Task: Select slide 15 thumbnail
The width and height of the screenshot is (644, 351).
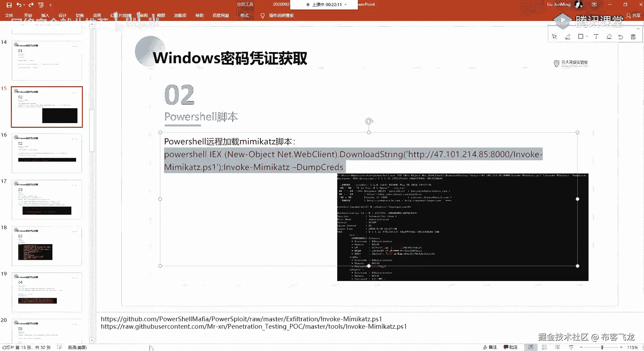Action: [47, 107]
